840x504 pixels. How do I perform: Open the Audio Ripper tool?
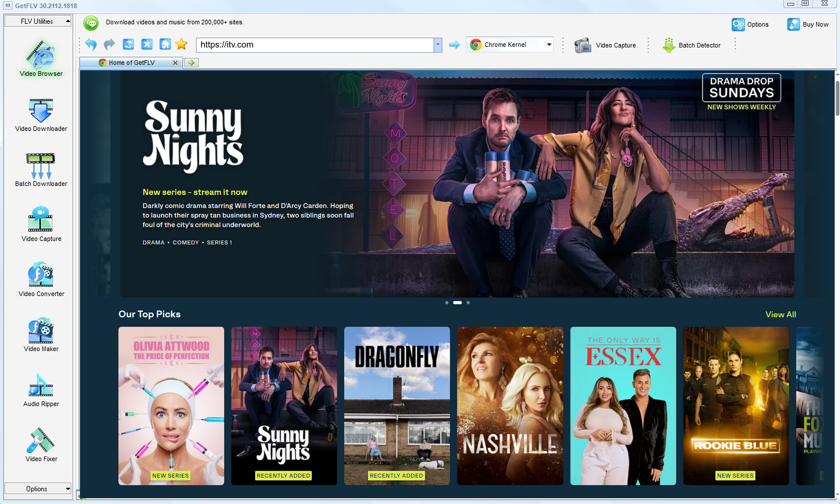(x=41, y=389)
